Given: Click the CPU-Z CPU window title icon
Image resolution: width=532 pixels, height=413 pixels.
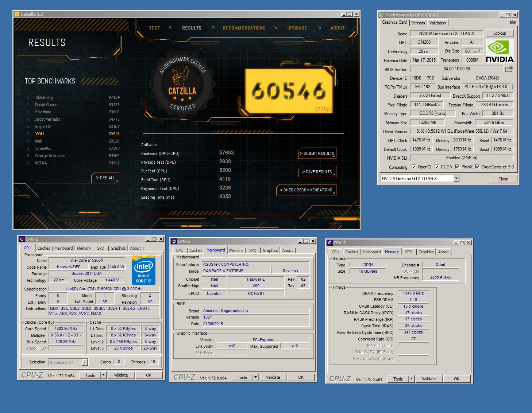Looking at the screenshot, I should coord(22,239).
